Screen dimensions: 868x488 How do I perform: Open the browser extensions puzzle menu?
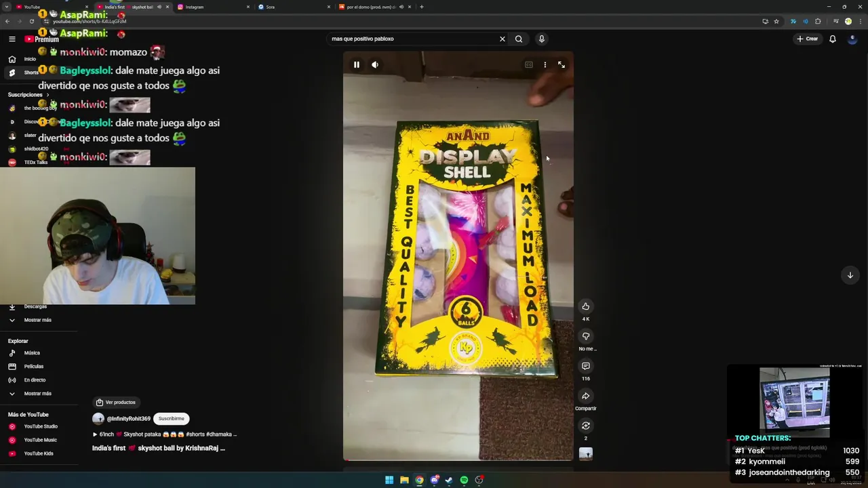click(818, 21)
